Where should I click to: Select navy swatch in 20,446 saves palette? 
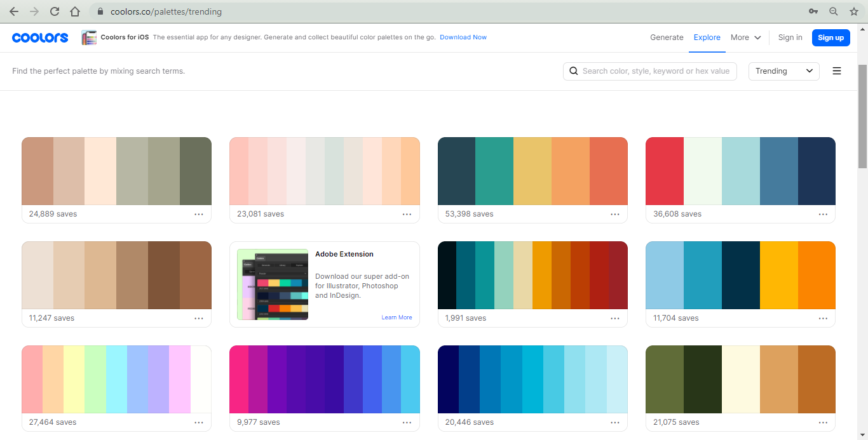pyautogui.click(x=448, y=379)
